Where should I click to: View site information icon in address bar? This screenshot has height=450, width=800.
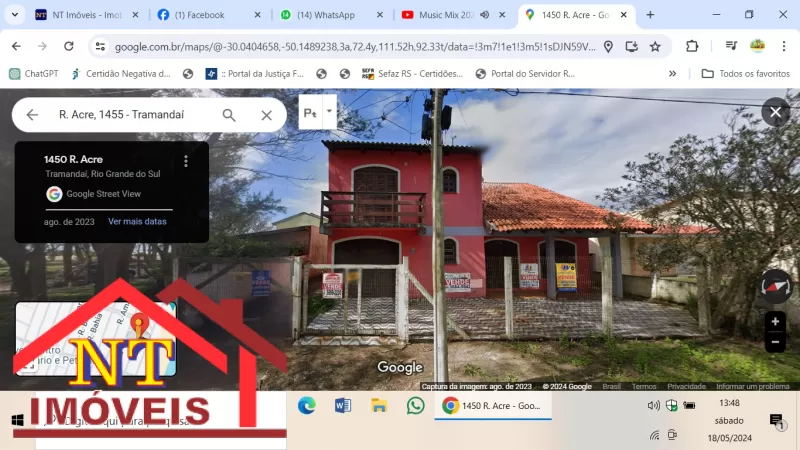pyautogui.click(x=100, y=46)
